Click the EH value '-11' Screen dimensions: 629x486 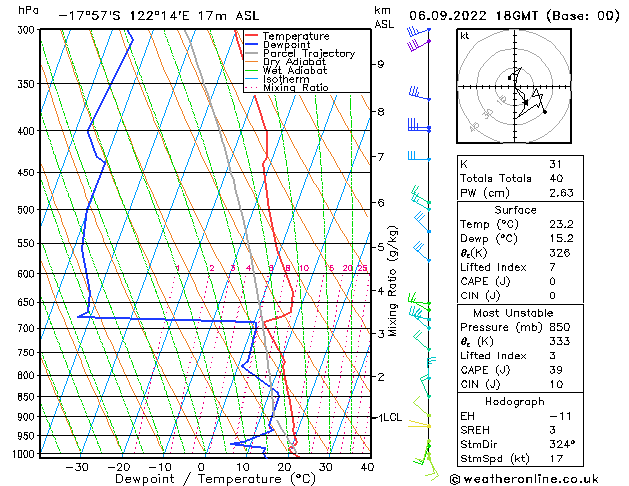click(x=560, y=416)
